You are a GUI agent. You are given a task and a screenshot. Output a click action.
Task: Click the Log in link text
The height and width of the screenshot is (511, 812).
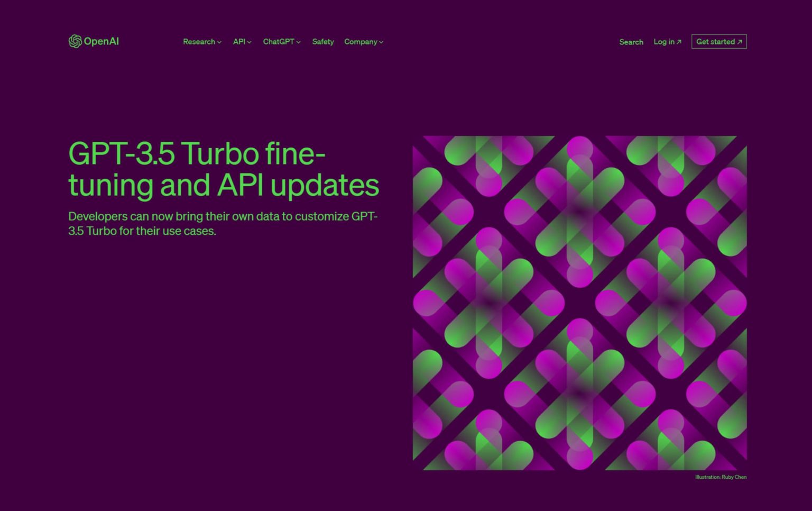coord(664,42)
